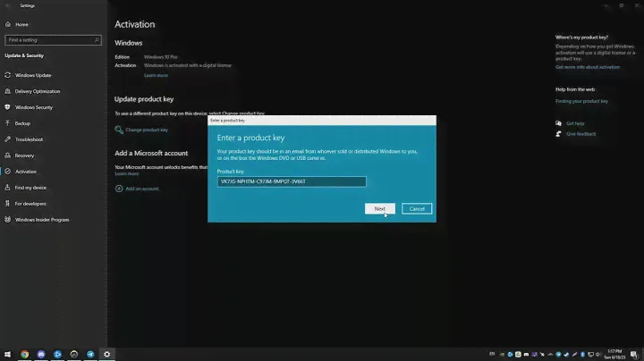The width and height of the screenshot is (644, 361).
Task: Open the Backup settings page
Action: (x=22, y=123)
